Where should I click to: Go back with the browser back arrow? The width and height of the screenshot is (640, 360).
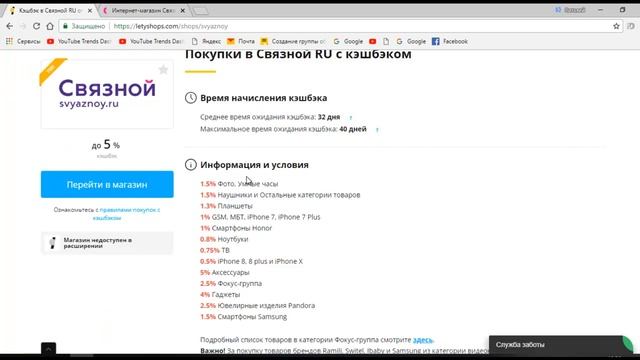pyautogui.click(x=9, y=26)
